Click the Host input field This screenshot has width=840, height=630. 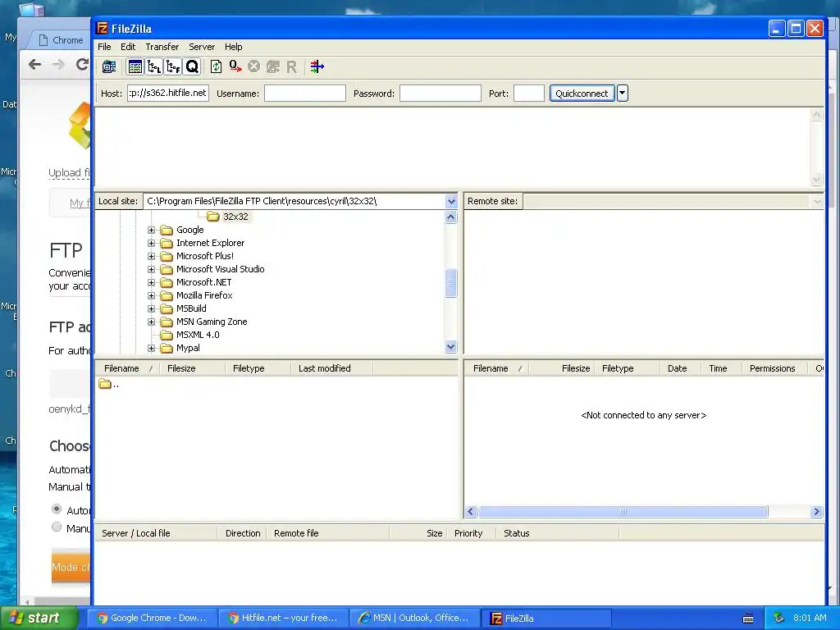tap(167, 94)
